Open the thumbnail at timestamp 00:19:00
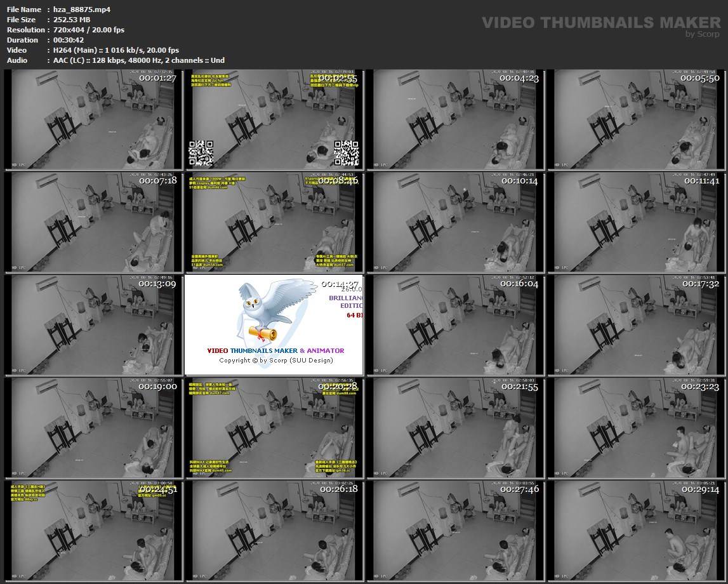The height and width of the screenshot is (584, 728). [93, 428]
